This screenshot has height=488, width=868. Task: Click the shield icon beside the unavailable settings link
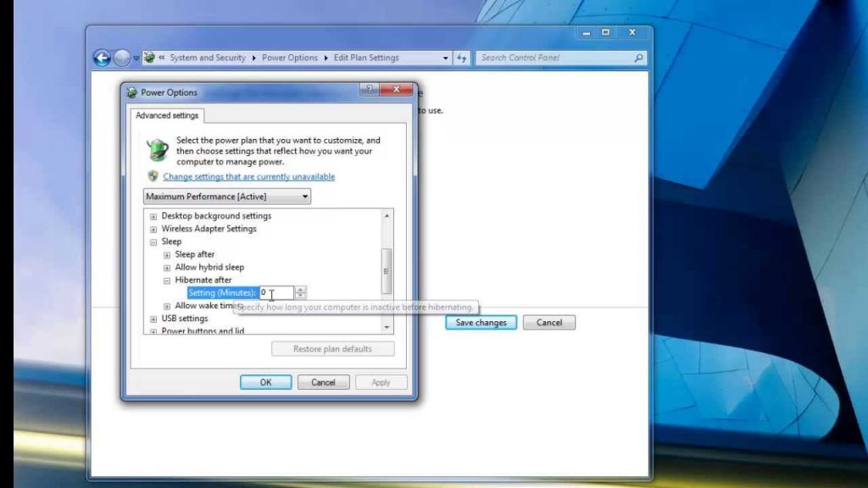click(153, 176)
